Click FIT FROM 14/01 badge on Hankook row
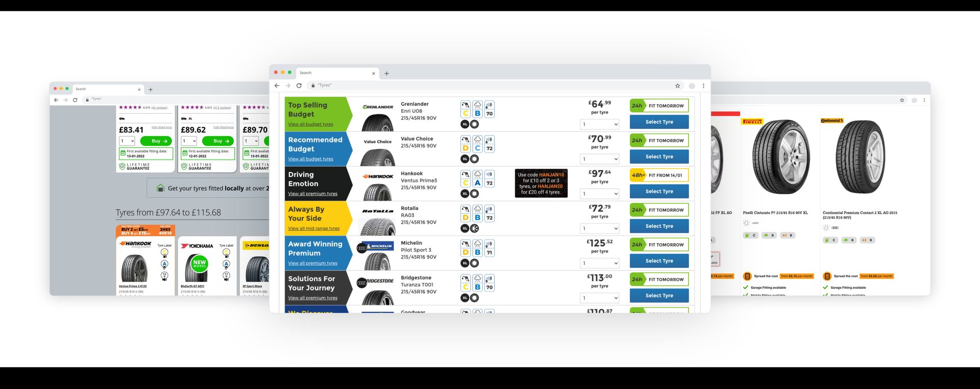Image resolution: width=980 pixels, height=389 pixels. tap(659, 175)
